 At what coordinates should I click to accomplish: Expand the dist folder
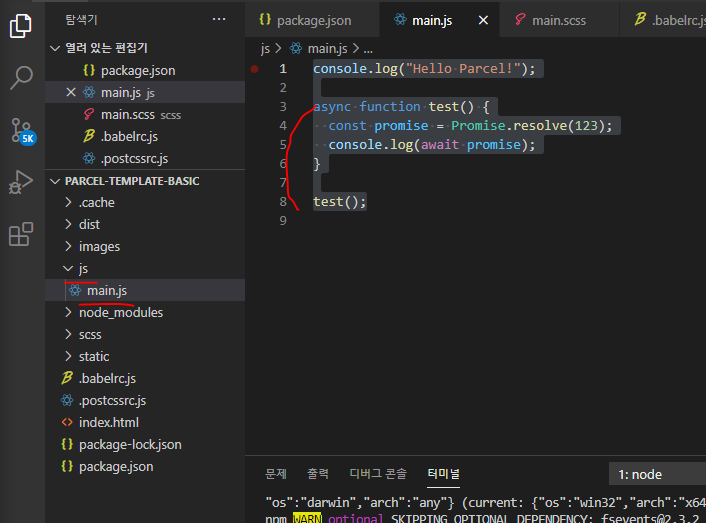point(68,224)
